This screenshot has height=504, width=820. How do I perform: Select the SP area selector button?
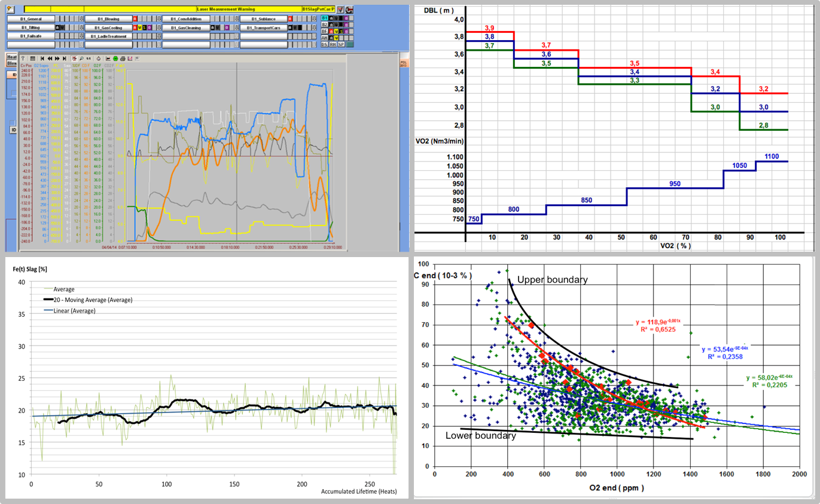(341, 44)
